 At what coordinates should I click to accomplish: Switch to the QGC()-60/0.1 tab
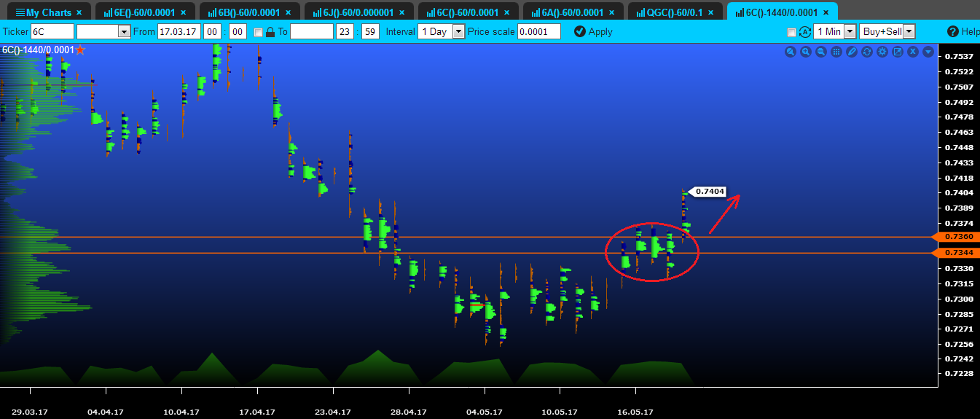coord(675,12)
